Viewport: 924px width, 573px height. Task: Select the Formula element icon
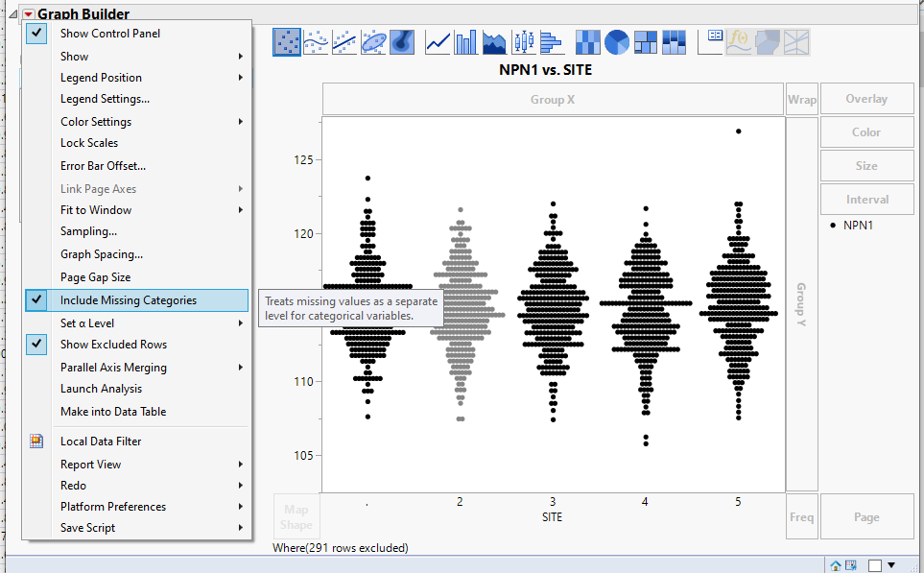(x=739, y=42)
